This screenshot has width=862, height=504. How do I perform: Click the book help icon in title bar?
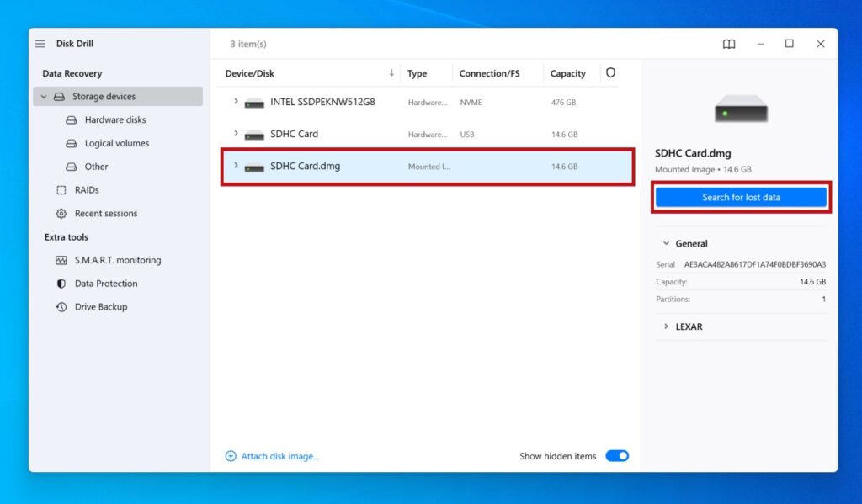point(729,44)
